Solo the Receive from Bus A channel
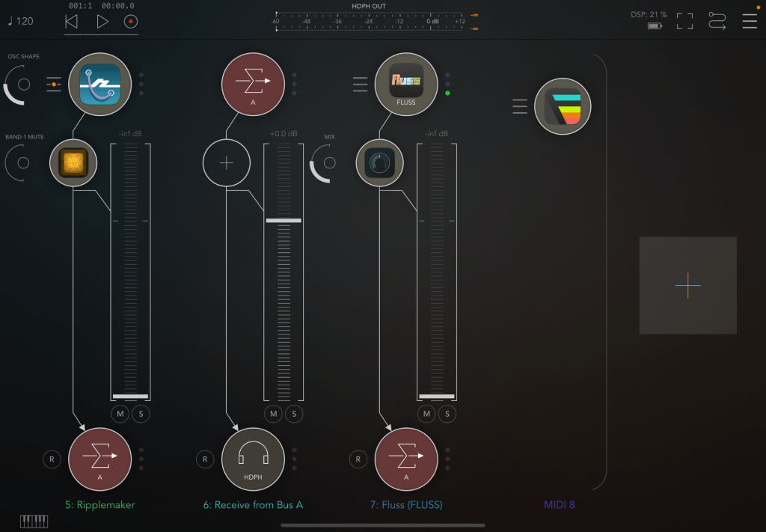Screen dimensions: 766x532 [294, 414]
